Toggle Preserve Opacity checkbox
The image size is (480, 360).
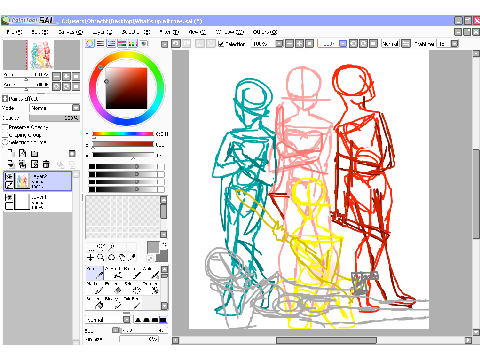coord(5,127)
